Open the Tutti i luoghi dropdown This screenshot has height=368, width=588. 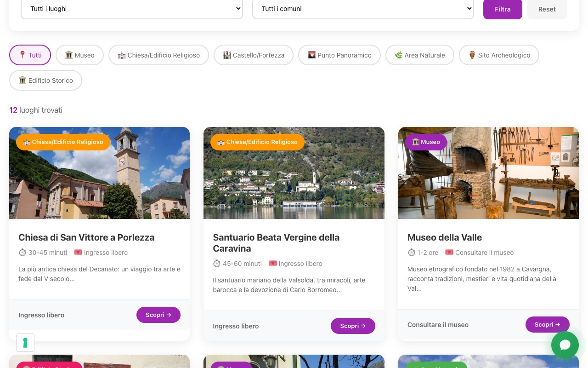(132, 8)
